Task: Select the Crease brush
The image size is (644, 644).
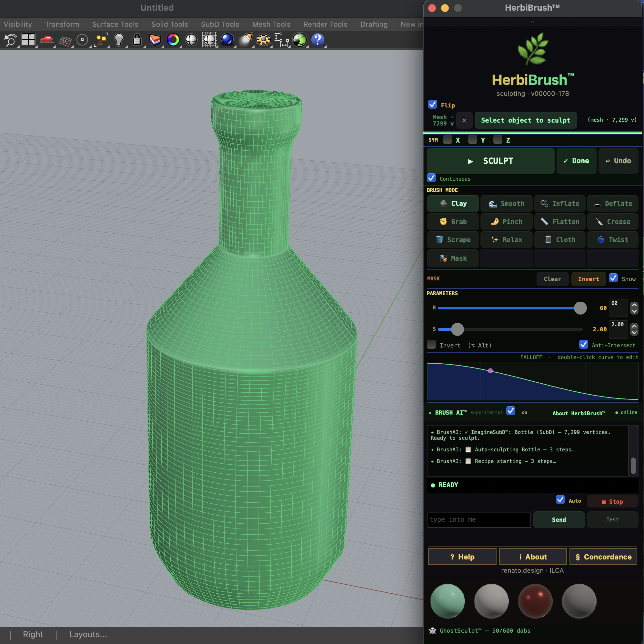Action: click(613, 221)
